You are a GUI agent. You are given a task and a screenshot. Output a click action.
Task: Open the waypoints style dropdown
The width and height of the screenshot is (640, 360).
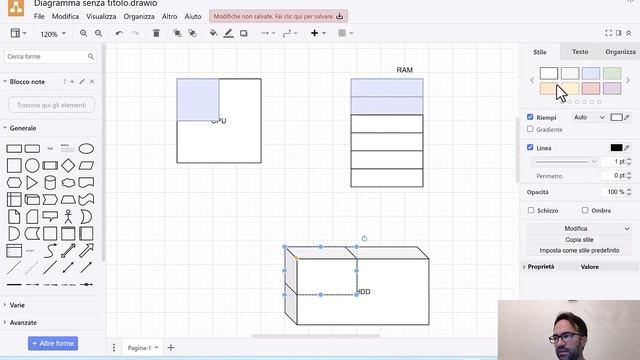(290, 33)
